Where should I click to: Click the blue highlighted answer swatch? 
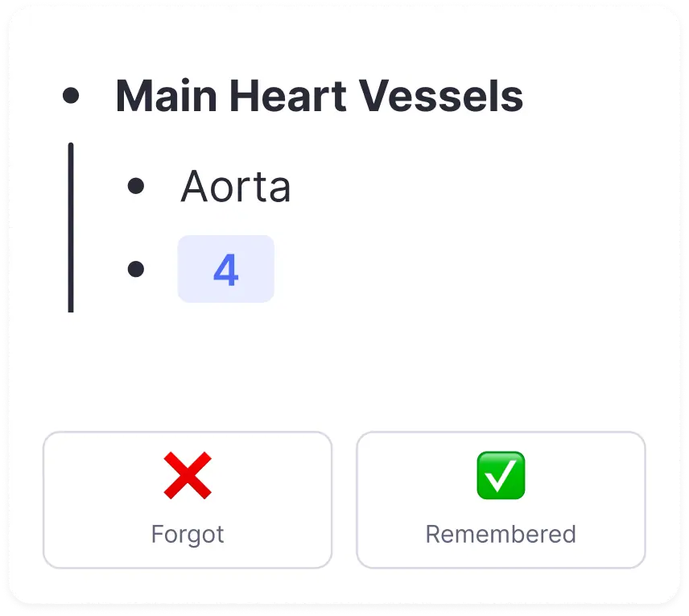pyautogui.click(x=226, y=270)
